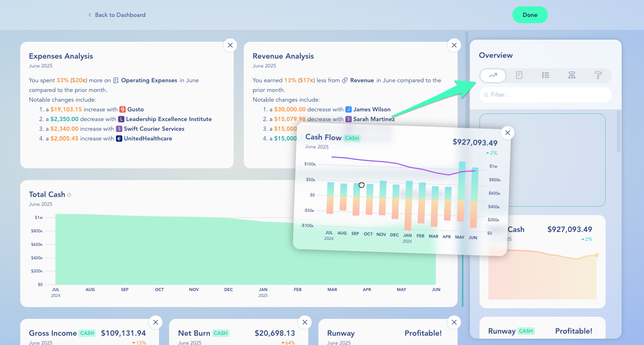Remove the Expenses Analysis card

pos(230,45)
